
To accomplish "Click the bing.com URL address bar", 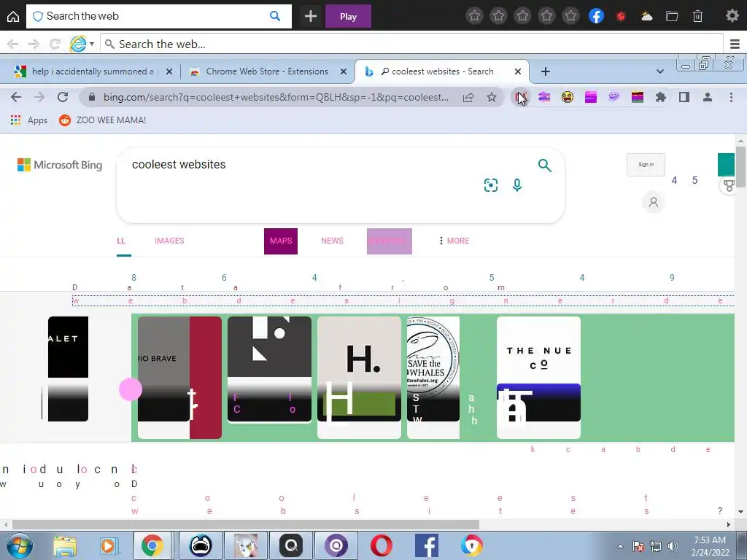I will 276,97.
